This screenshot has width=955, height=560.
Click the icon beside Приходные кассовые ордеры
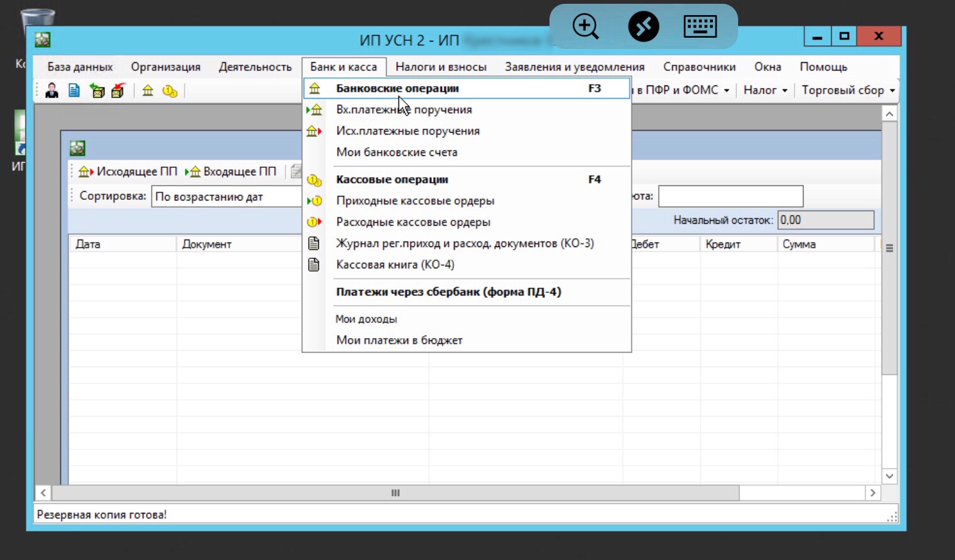point(314,201)
